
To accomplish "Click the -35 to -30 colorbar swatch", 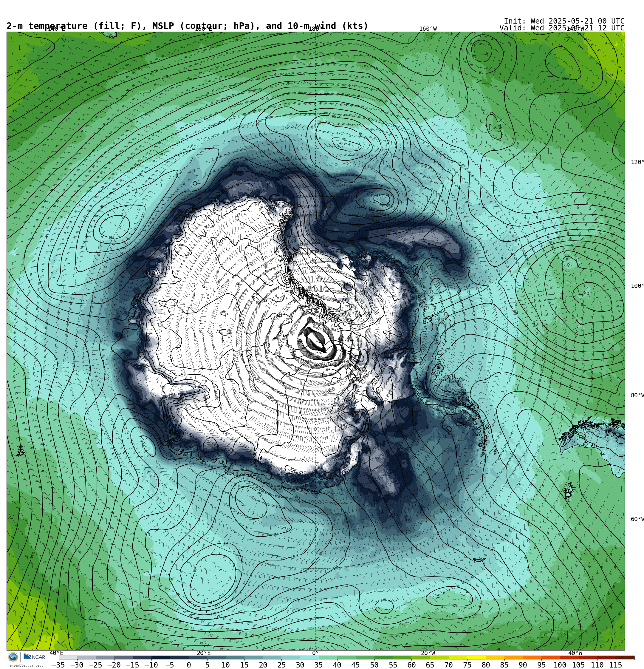I will pos(68,658).
